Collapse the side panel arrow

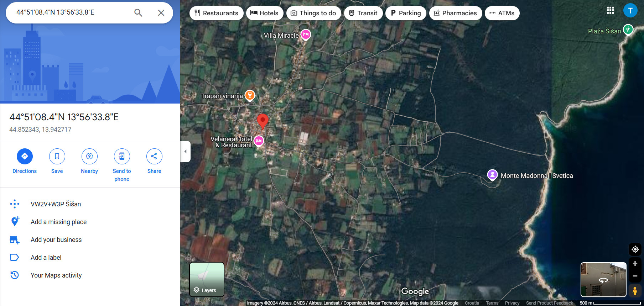(x=185, y=152)
